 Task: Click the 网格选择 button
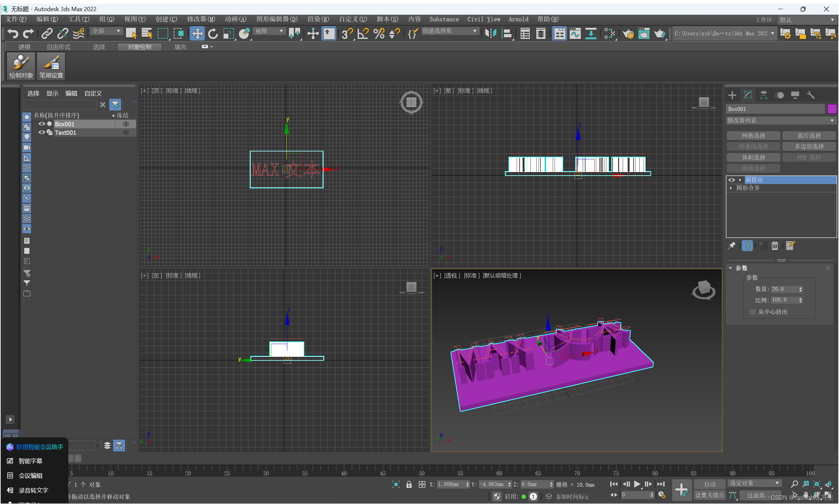point(753,135)
